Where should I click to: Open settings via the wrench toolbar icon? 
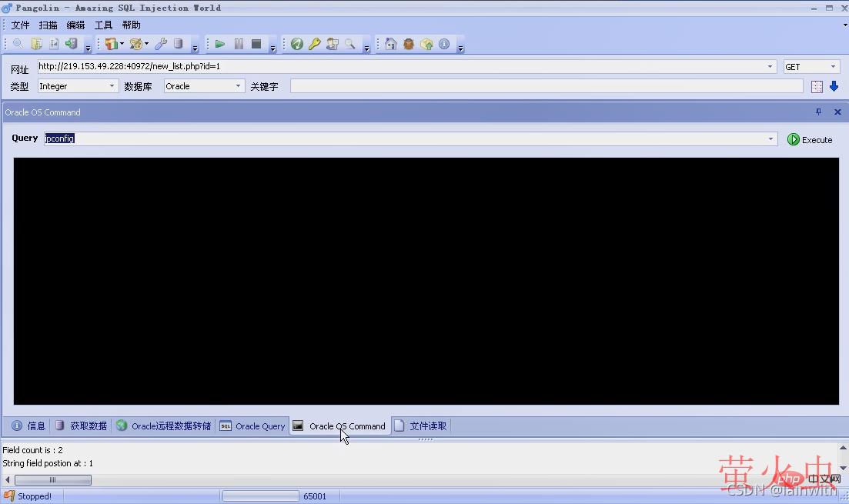[161, 44]
